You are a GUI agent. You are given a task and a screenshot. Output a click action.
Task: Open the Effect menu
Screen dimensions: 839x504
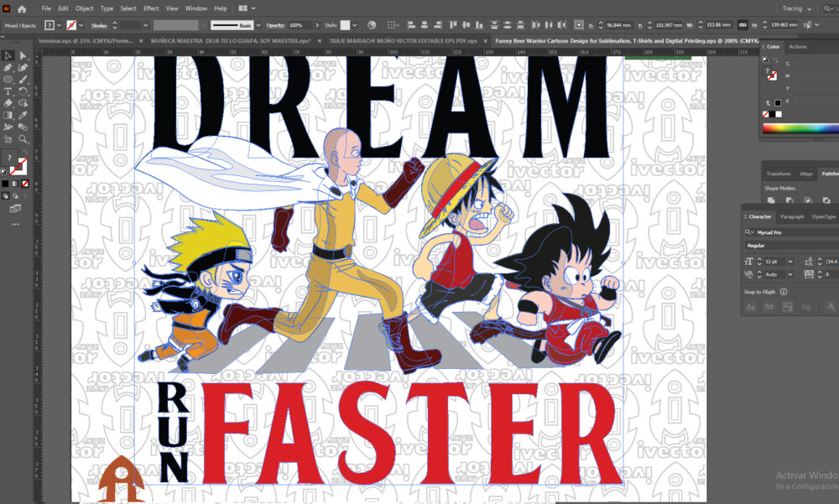point(151,8)
